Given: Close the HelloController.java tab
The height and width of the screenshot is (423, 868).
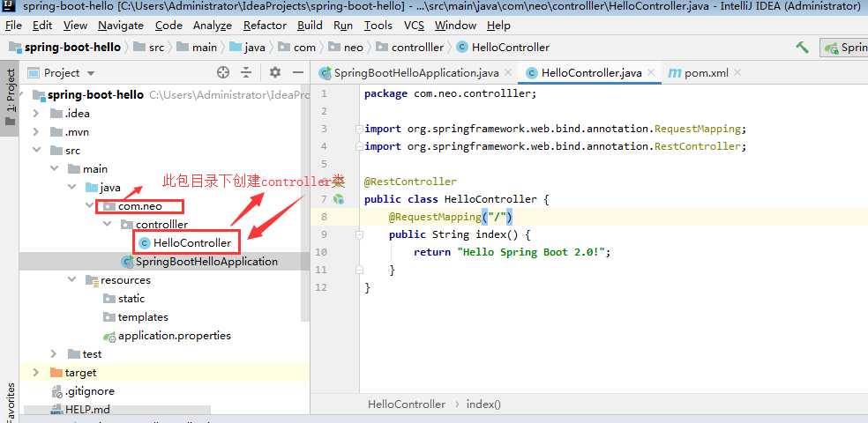Looking at the screenshot, I should 651,72.
